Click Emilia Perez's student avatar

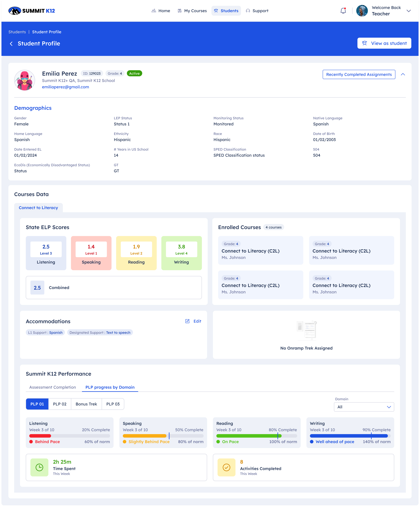(25, 80)
